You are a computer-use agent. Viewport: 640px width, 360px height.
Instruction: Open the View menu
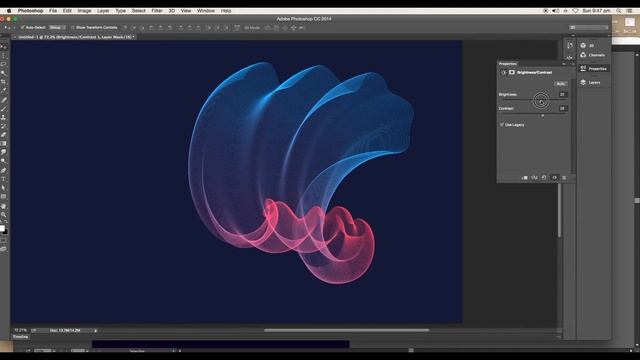[x=186, y=11]
